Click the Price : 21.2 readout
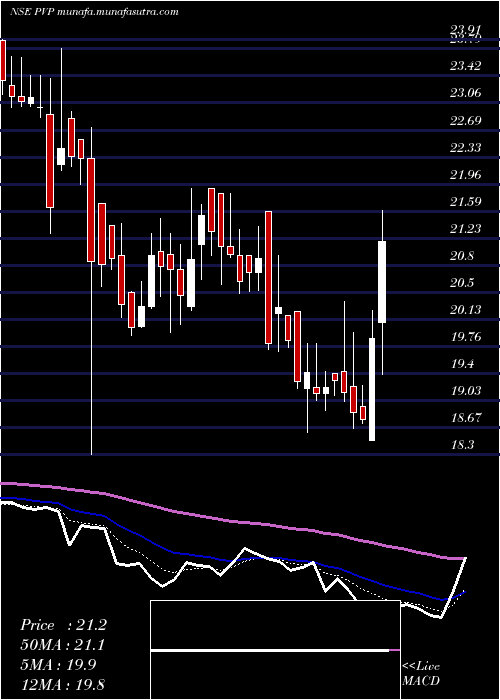 tap(63, 625)
